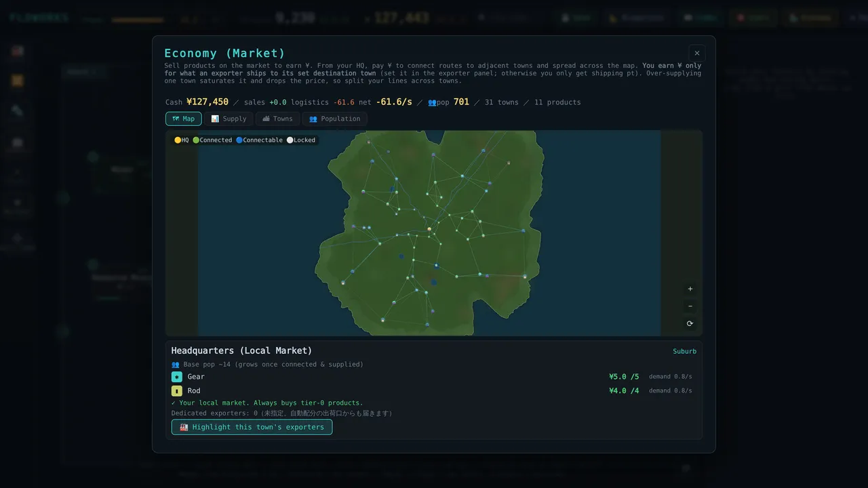
Task: Switch to the Map tab
Action: 183,119
